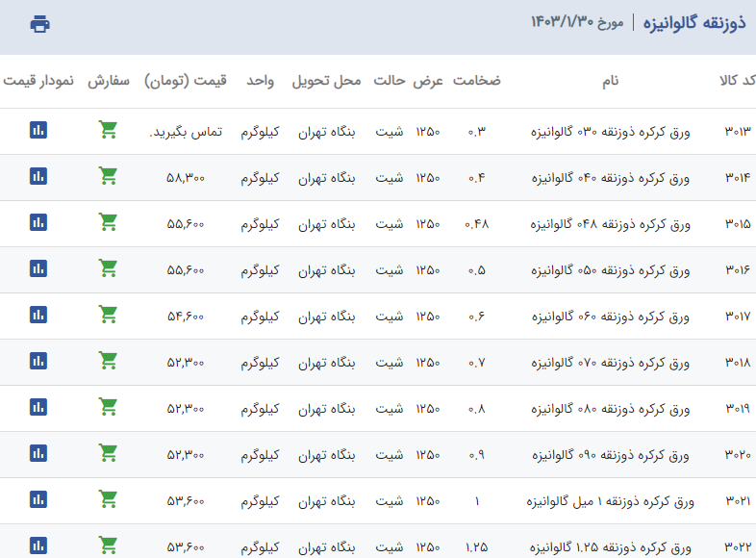Order the 0.5 thickness galvanized sheet
This screenshot has width=756, height=558.
108,268
